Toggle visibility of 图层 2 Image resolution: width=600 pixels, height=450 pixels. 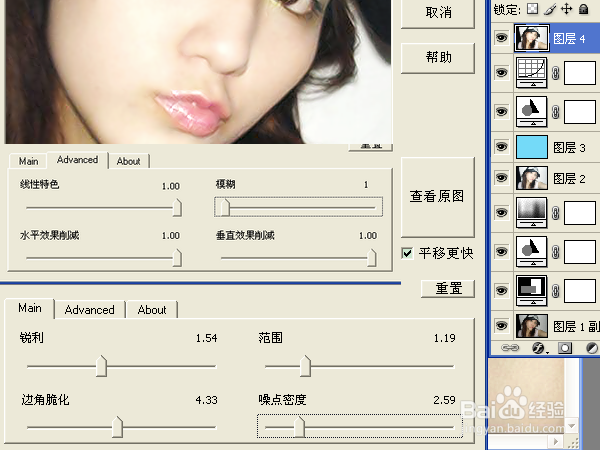[x=502, y=178]
